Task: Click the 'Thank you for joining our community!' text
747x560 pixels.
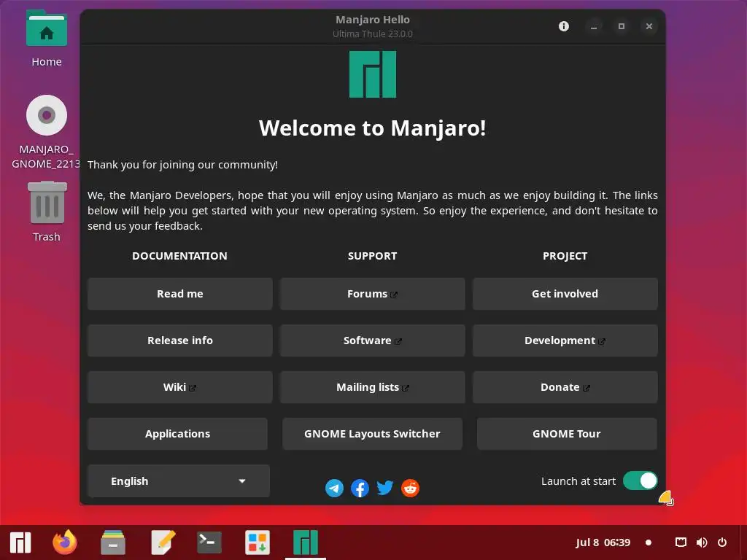Action: pos(182,165)
